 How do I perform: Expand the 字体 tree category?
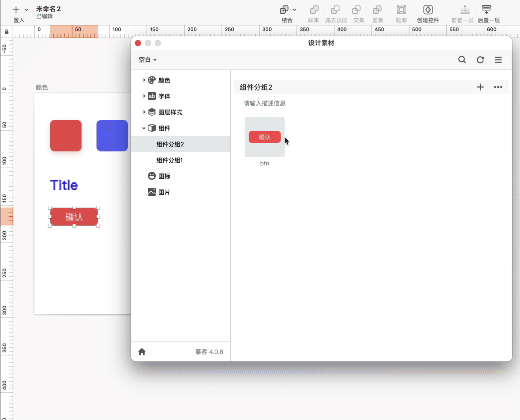tap(144, 96)
